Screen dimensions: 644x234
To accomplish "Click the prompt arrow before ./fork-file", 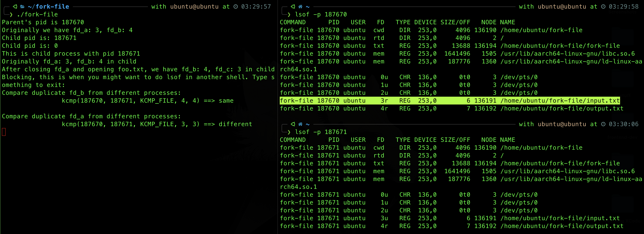I will click(x=11, y=15).
